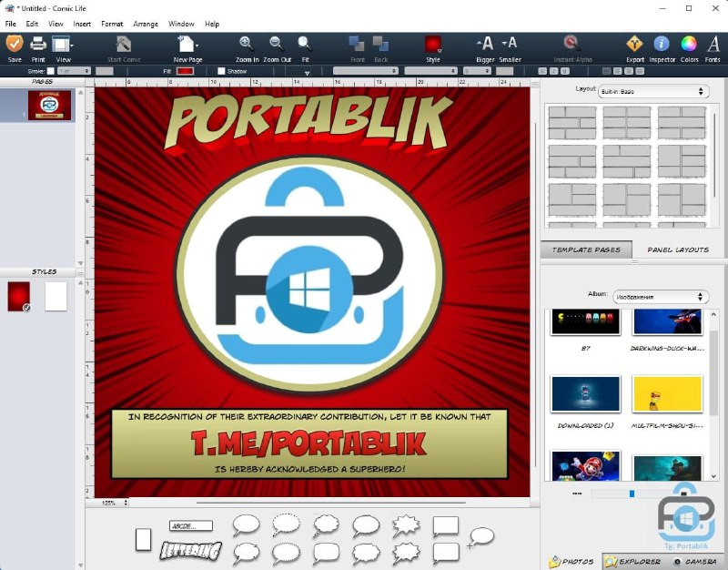Open the Format menu
728x570 pixels.
point(112,24)
